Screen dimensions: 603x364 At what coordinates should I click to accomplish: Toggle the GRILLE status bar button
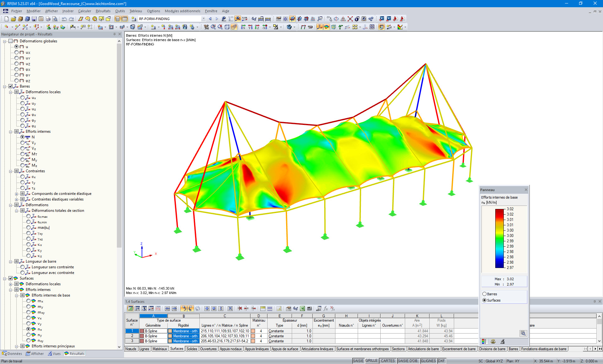point(372,361)
